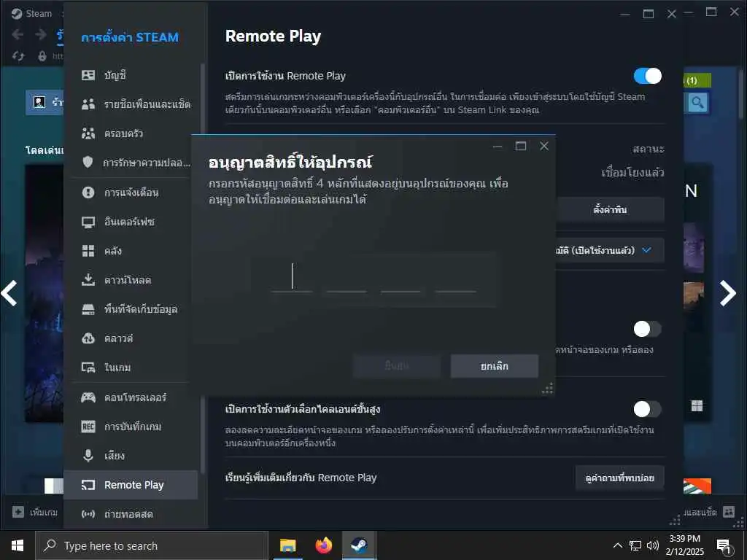Click the ตั้งค่าพิน set PIN button
This screenshot has height=560, width=747.
[611, 209]
